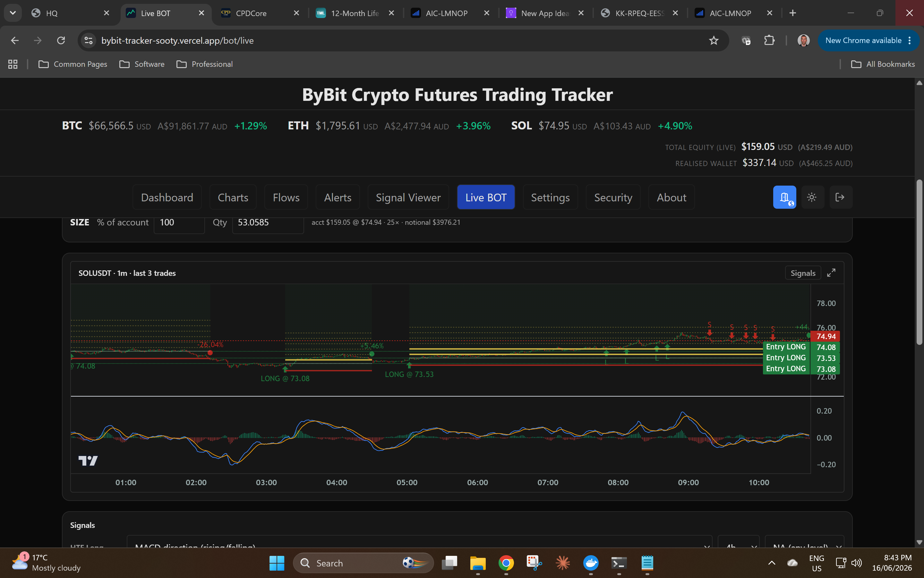The image size is (924, 578).
Task: Open the Settings tab
Action: pyautogui.click(x=550, y=197)
